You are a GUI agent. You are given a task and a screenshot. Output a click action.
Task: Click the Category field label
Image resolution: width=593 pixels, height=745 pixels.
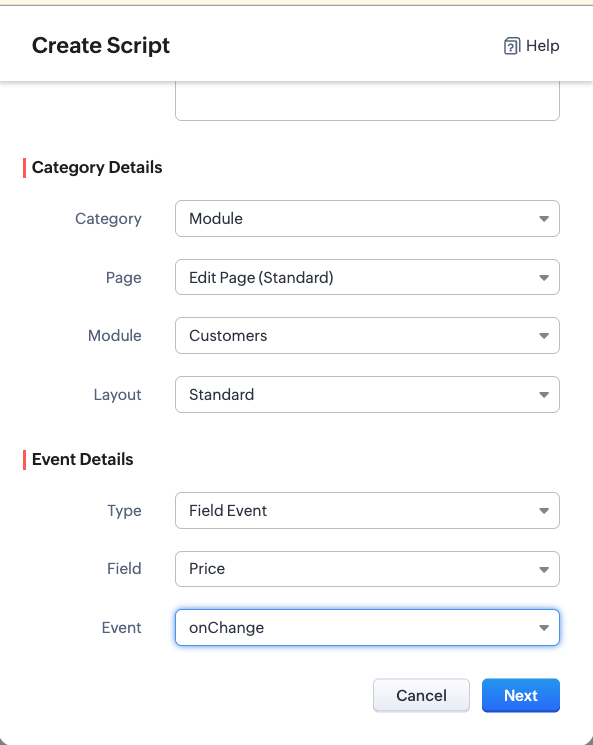click(x=108, y=219)
